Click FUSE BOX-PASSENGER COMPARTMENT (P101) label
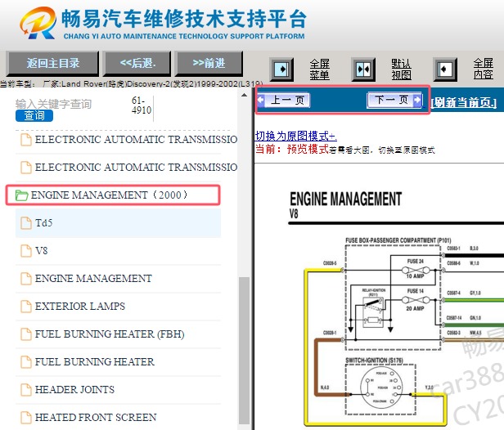504x430 pixels. (x=398, y=240)
